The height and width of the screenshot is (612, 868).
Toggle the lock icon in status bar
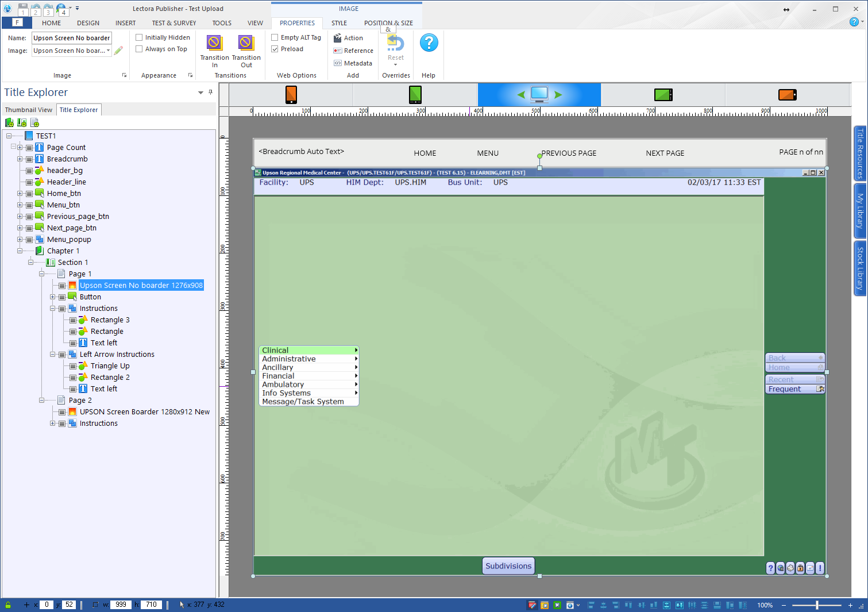[8, 605]
